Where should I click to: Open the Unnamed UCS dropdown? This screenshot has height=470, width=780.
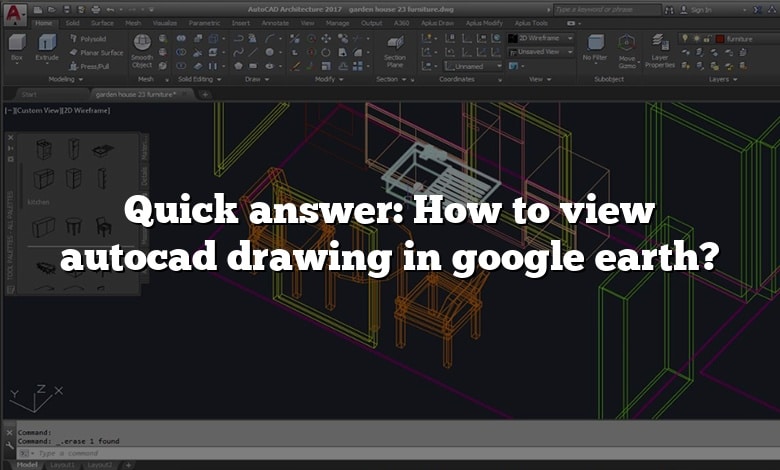click(x=474, y=66)
